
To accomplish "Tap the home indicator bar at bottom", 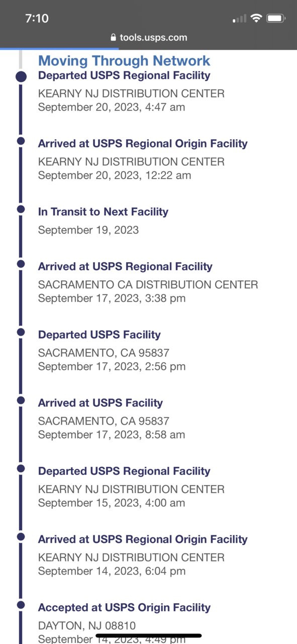I will coord(149,635).
